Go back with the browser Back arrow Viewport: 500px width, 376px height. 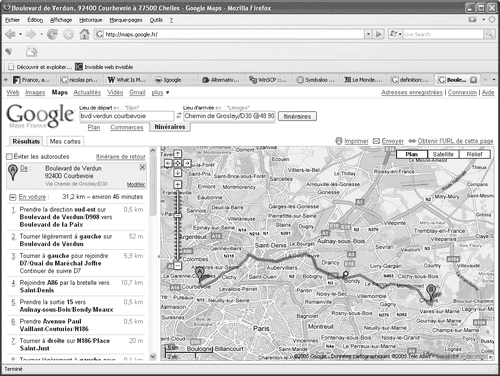click(x=11, y=34)
